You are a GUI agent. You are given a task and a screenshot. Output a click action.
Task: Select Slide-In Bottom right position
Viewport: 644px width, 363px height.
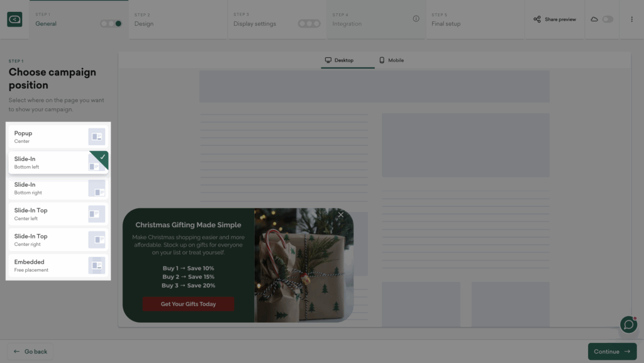[x=58, y=188]
